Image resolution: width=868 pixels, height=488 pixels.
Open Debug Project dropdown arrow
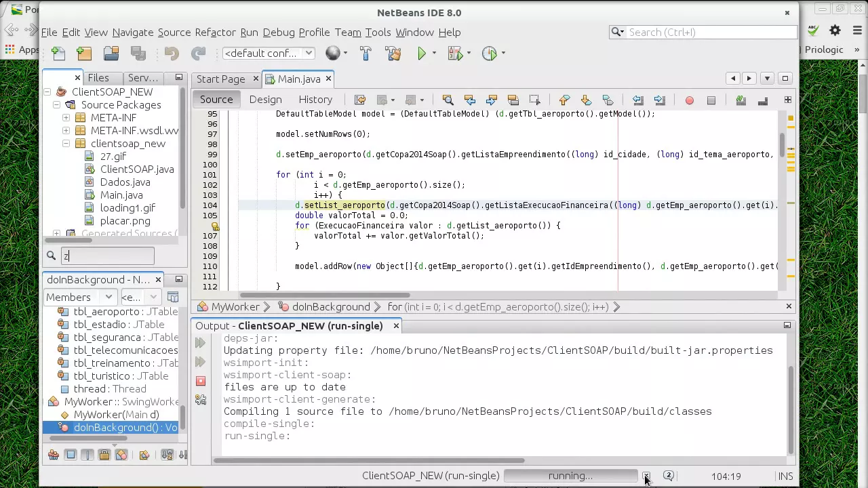(x=469, y=53)
